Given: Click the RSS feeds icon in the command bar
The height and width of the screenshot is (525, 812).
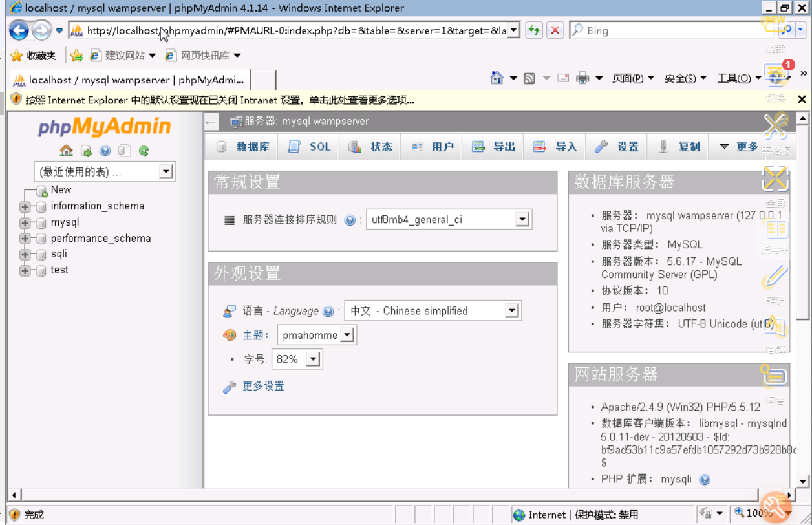Looking at the screenshot, I should click(529, 78).
